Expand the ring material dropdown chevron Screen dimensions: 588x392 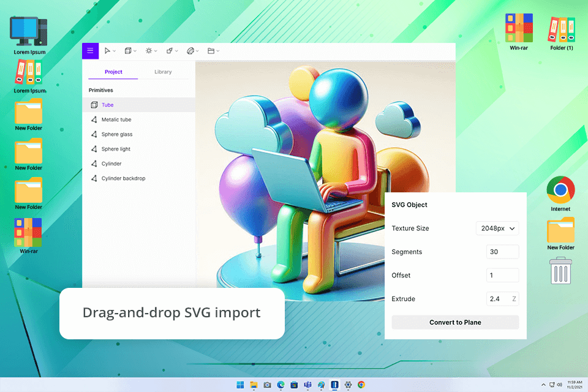tap(197, 51)
